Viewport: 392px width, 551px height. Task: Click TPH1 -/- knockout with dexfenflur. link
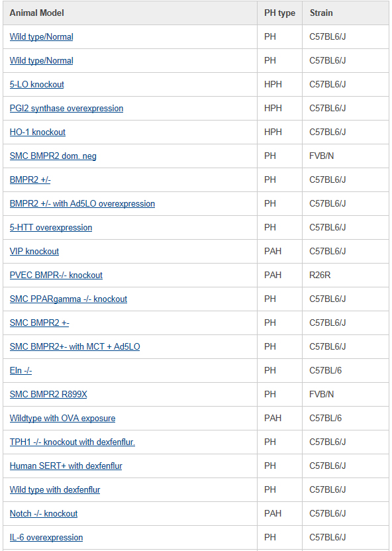pos(72,442)
